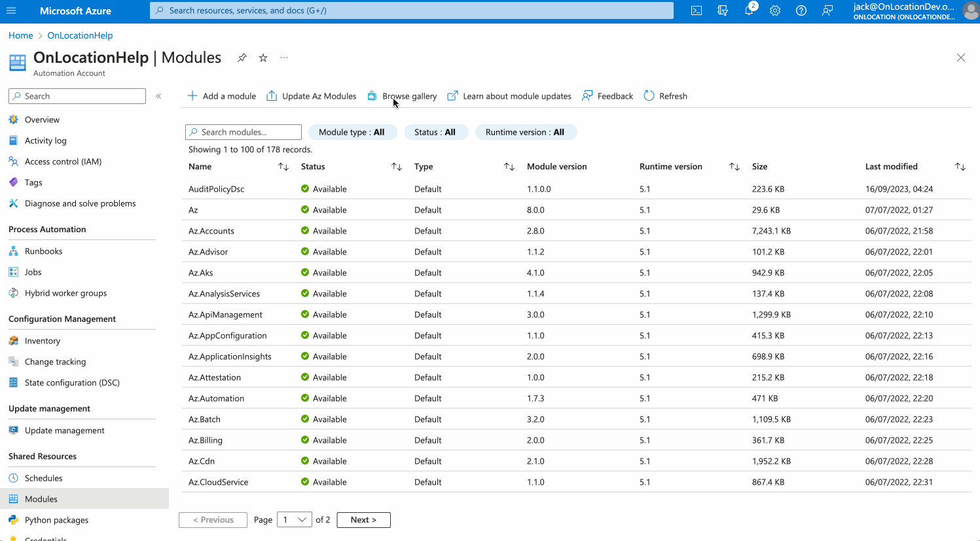
Task: Open Runtime version filter
Action: (x=525, y=132)
